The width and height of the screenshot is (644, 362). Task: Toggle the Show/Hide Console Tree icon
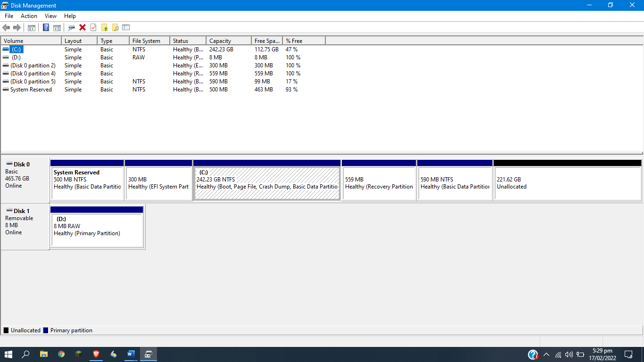32,28
